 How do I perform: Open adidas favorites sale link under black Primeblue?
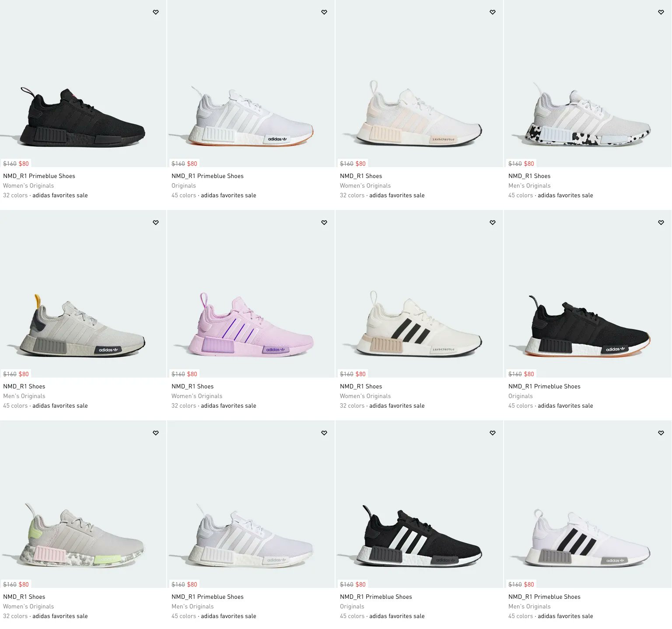click(60, 195)
